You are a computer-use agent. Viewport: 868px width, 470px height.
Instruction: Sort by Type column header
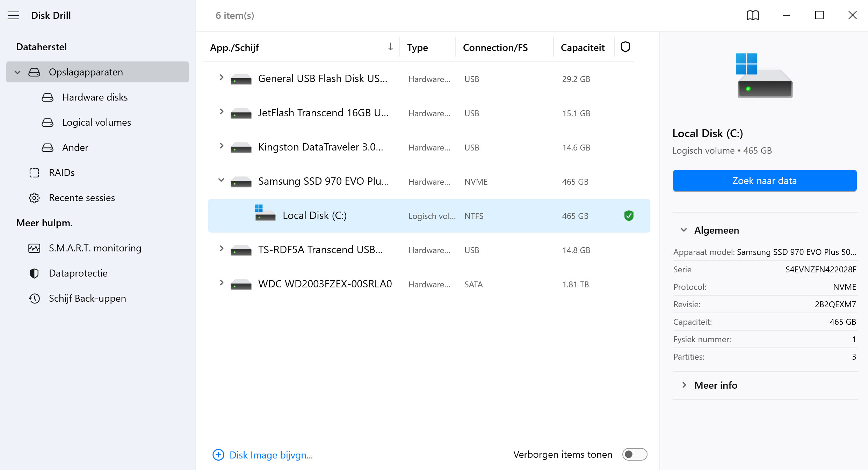point(418,47)
